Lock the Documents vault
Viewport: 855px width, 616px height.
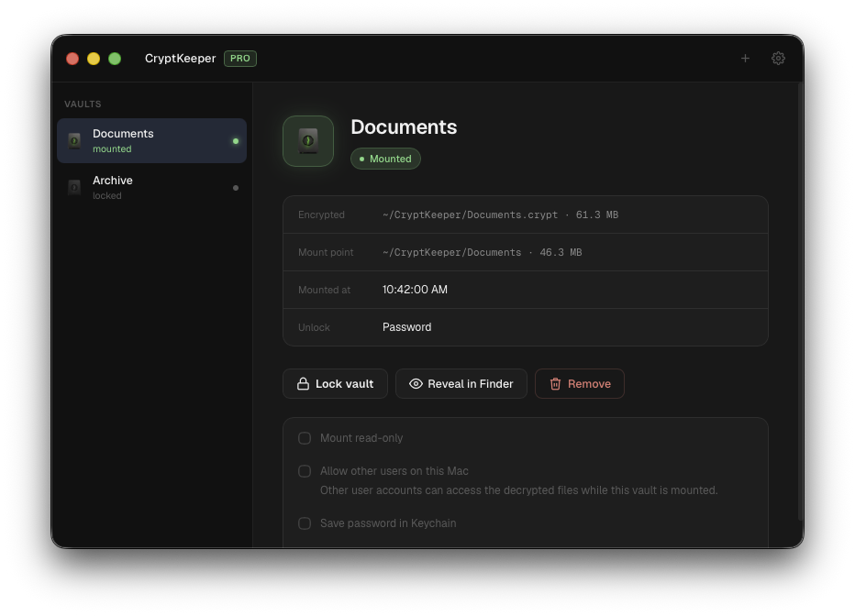[335, 383]
